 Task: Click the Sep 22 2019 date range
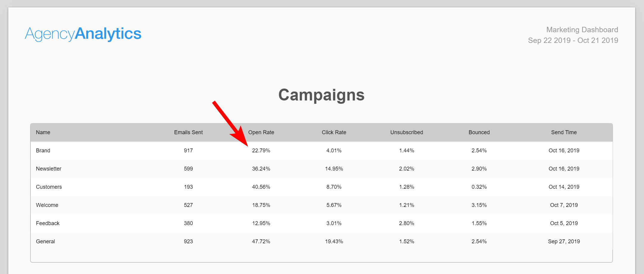click(573, 40)
